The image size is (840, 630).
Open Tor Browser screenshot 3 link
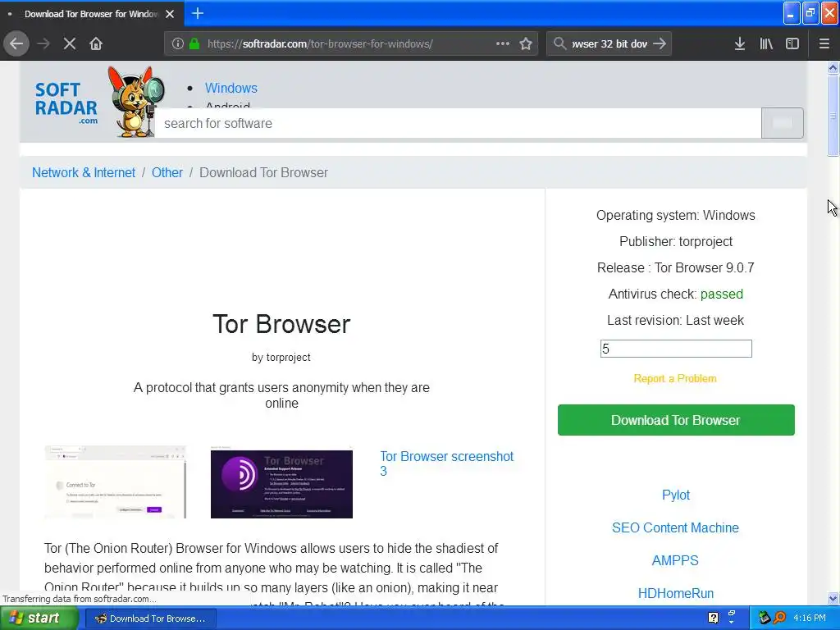click(x=447, y=463)
